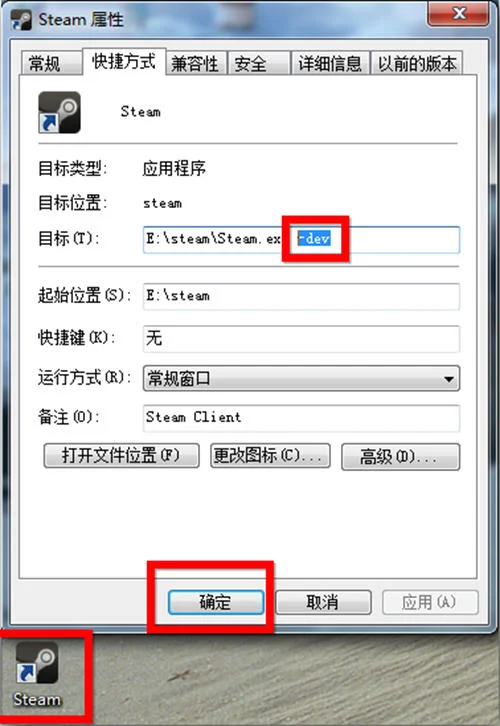
Task: Select the 快捷方式 tab
Action: (124, 61)
